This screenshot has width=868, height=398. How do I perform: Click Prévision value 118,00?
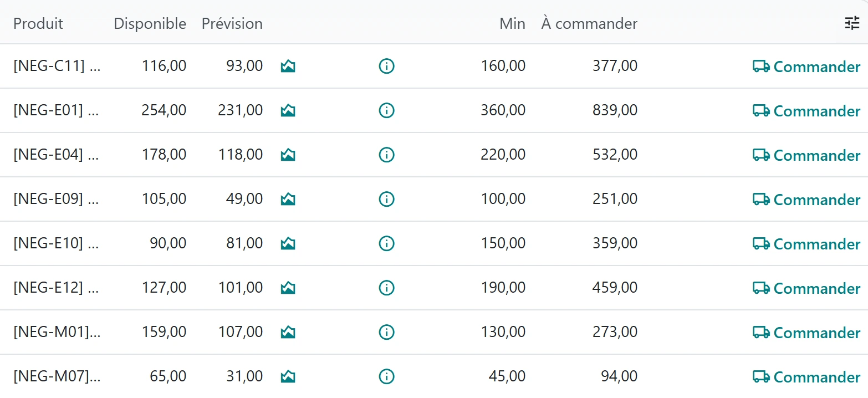tap(241, 155)
